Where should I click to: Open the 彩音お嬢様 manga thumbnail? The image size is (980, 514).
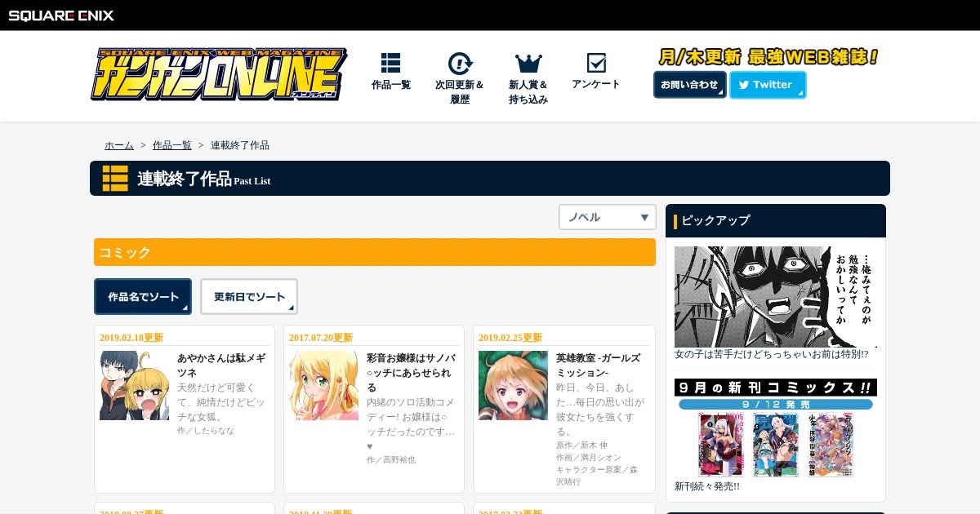[x=323, y=386]
